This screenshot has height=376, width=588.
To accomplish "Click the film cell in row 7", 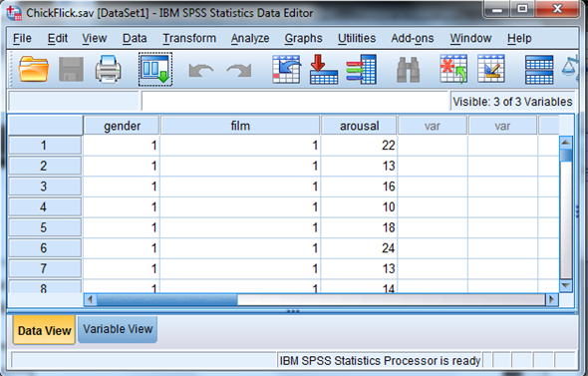I will click(x=240, y=268).
